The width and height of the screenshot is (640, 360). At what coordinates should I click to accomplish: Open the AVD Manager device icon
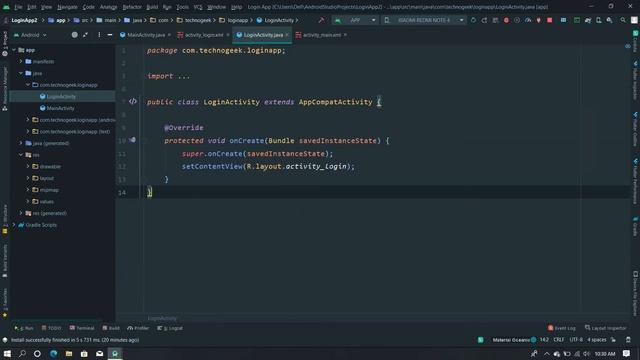(598, 20)
